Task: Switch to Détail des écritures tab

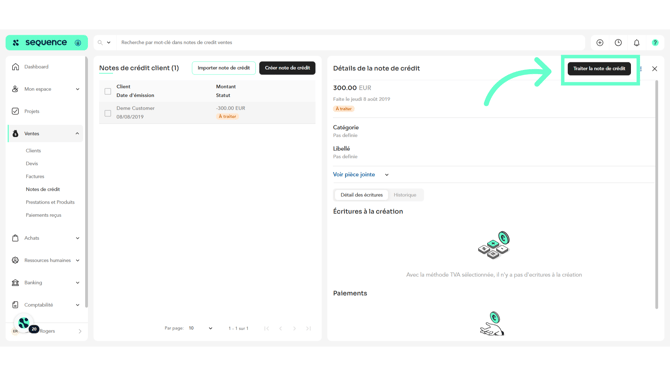Action: (x=361, y=195)
